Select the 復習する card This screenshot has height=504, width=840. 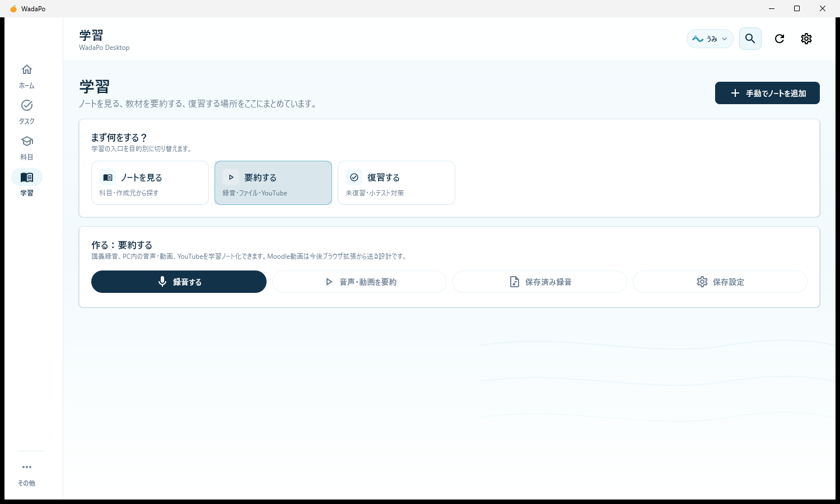coord(396,183)
